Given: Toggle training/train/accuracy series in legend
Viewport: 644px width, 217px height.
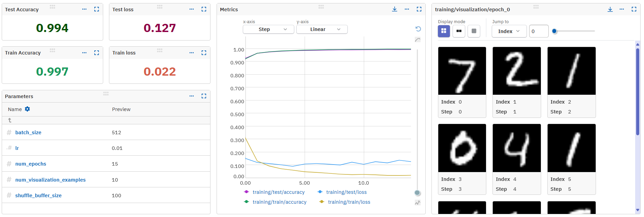Looking at the screenshot, I should click(x=275, y=202).
